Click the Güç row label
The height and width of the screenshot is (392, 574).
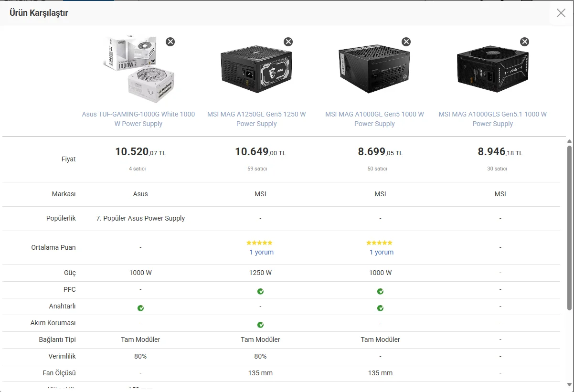click(70, 273)
